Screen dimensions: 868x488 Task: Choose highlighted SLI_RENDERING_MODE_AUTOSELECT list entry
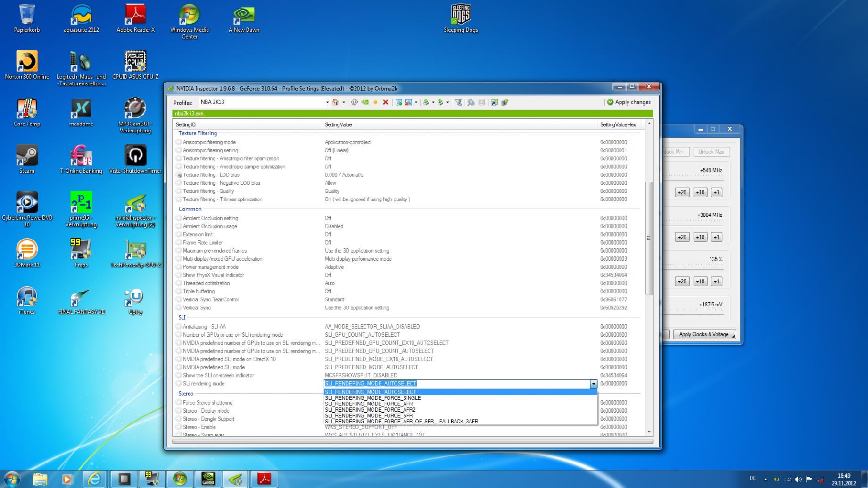461,392
